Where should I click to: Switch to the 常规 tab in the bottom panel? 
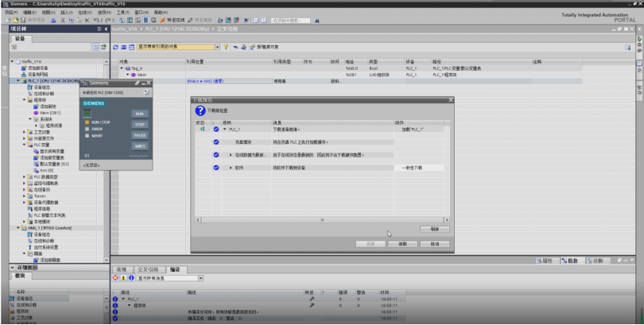pos(122,269)
